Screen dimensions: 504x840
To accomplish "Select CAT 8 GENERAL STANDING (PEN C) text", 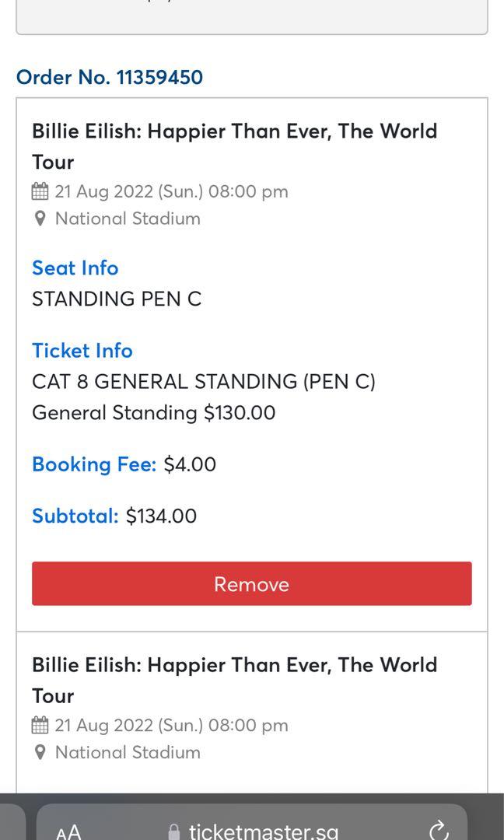I will 204,381.
